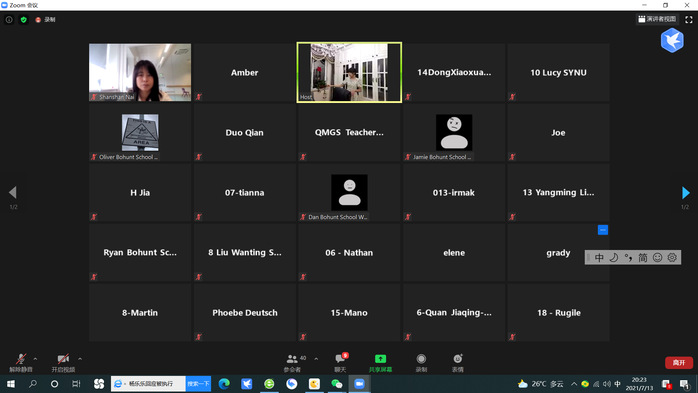
Task: Expand participants options arrow
Action: pos(316,359)
